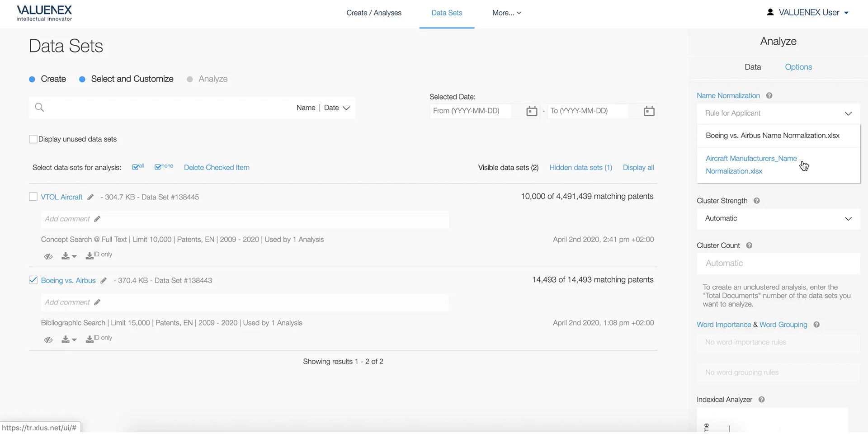868x434 pixels.
Task: Click Delete Checked Item
Action: point(217,168)
